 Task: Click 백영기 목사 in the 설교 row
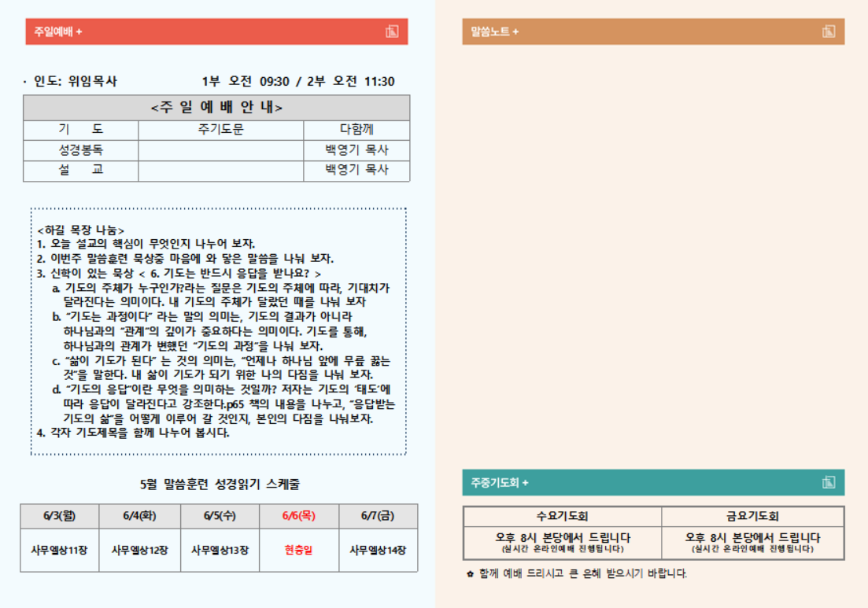(356, 170)
